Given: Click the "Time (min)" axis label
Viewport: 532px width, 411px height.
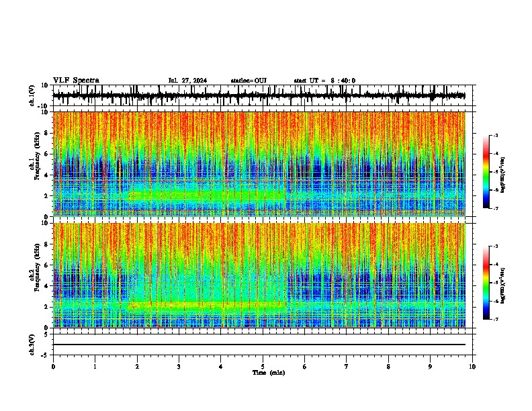Looking at the screenshot, I should (269, 373).
